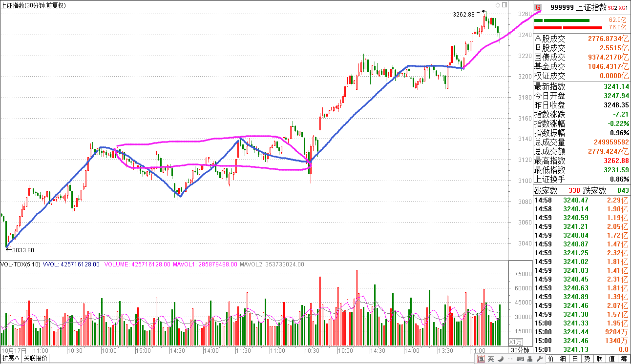Click the green buy volume bar
The height and width of the screenshot is (364, 631).
[566, 20]
